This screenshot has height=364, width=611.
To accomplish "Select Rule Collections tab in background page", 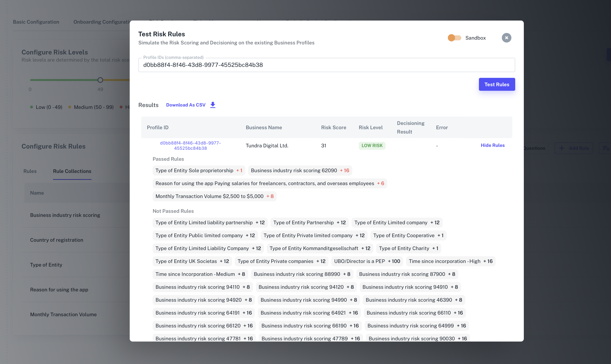I will pyautogui.click(x=72, y=171).
